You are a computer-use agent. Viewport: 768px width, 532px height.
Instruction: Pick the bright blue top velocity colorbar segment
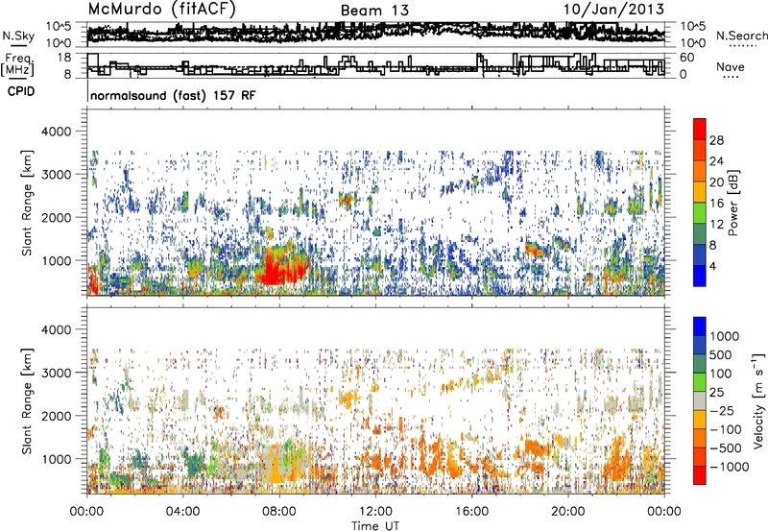[700, 326]
